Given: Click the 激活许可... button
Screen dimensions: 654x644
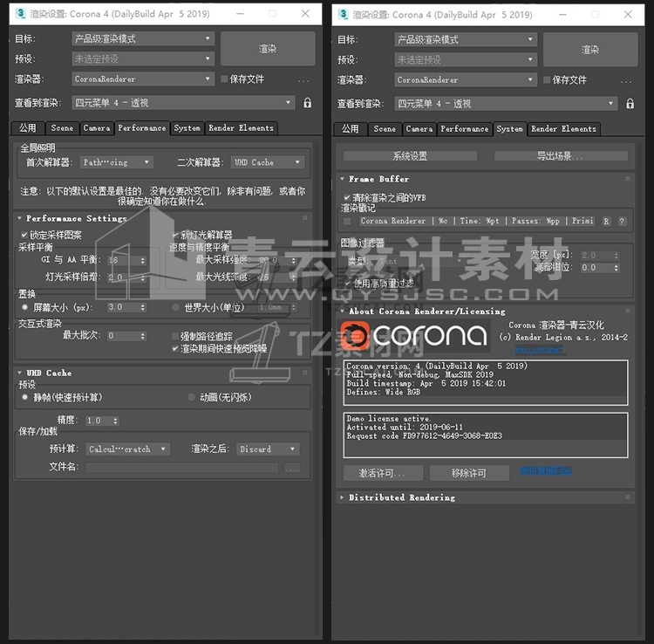Looking at the screenshot, I should [x=383, y=473].
